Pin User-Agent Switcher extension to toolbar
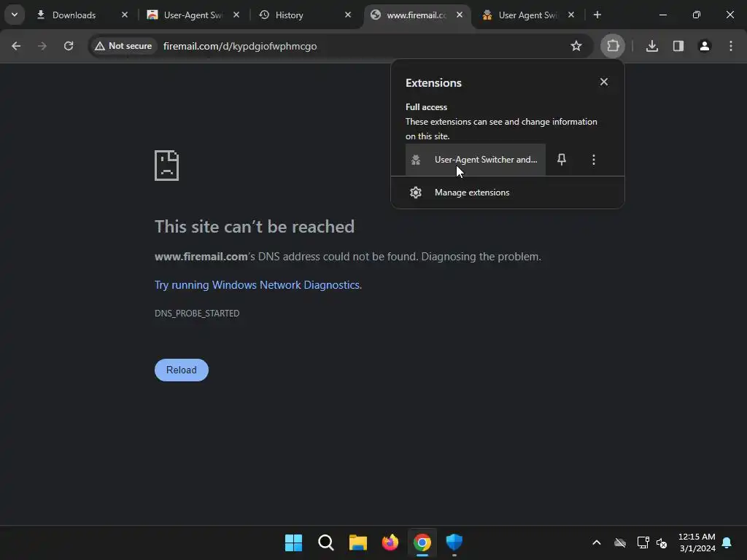The width and height of the screenshot is (747, 560). 562,160
